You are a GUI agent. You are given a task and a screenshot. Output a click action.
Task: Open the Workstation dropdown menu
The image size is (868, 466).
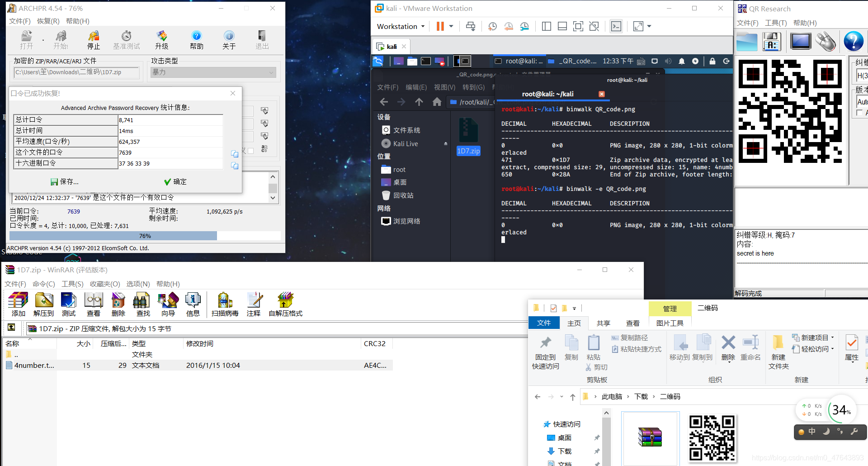tap(401, 26)
